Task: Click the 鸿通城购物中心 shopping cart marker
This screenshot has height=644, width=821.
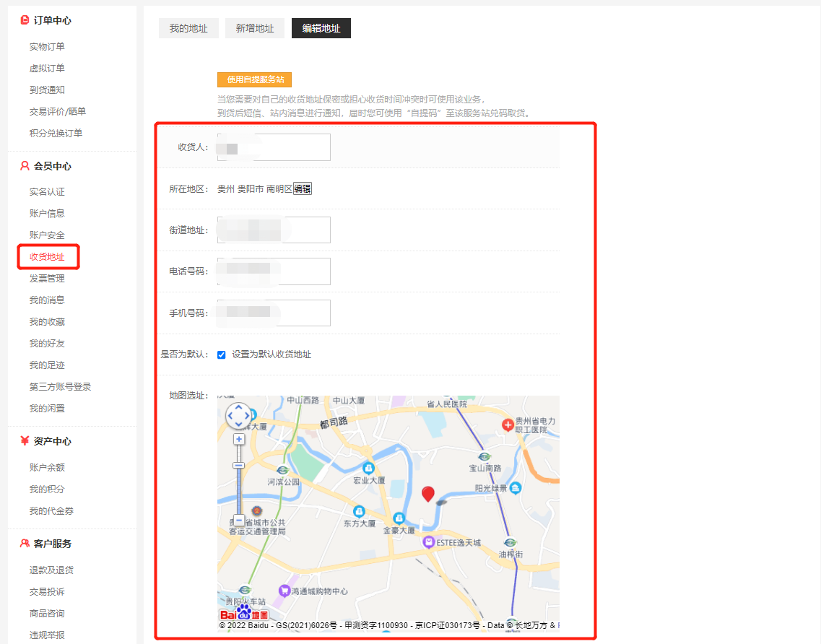Action: [x=284, y=591]
